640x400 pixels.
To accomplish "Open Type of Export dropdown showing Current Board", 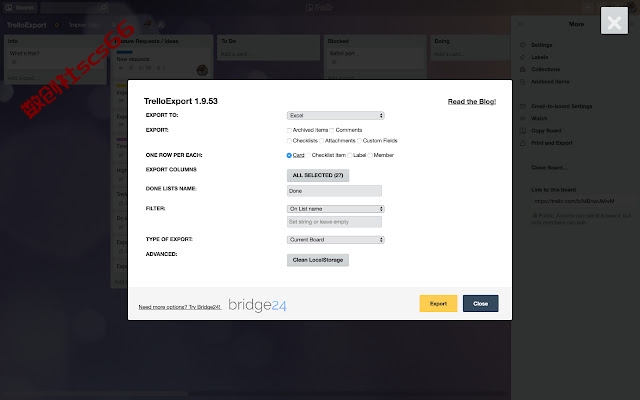I will coord(336,240).
